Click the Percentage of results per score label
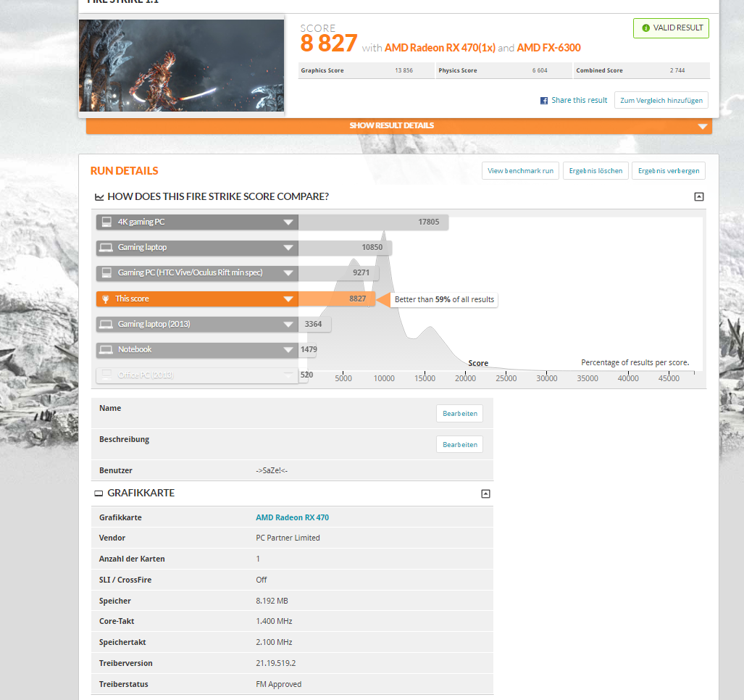The width and height of the screenshot is (744, 700). (x=635, y=362)
